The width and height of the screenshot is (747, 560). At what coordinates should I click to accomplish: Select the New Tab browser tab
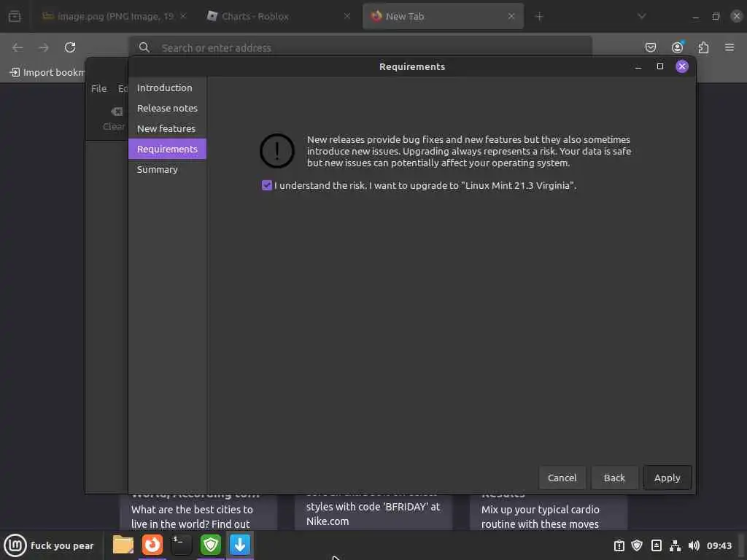443,16
